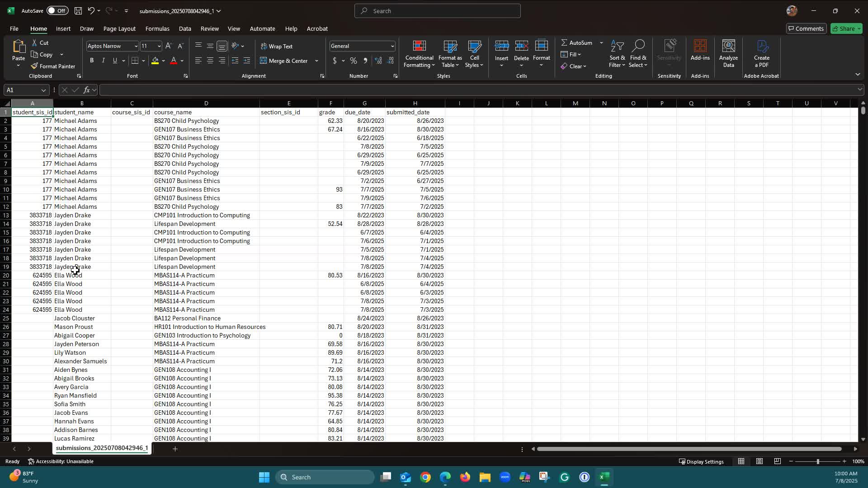Open Merge & Center options arrow
The height and width of the screenshot is (488, 868).
[x=316, y=61]
